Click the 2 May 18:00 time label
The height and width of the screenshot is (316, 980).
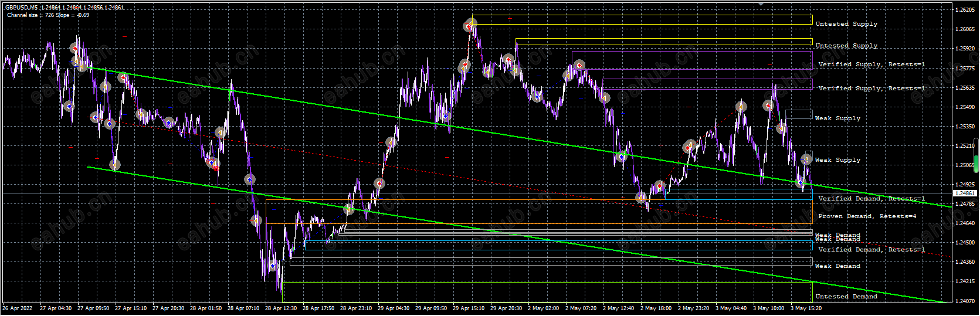pos(656,308)
